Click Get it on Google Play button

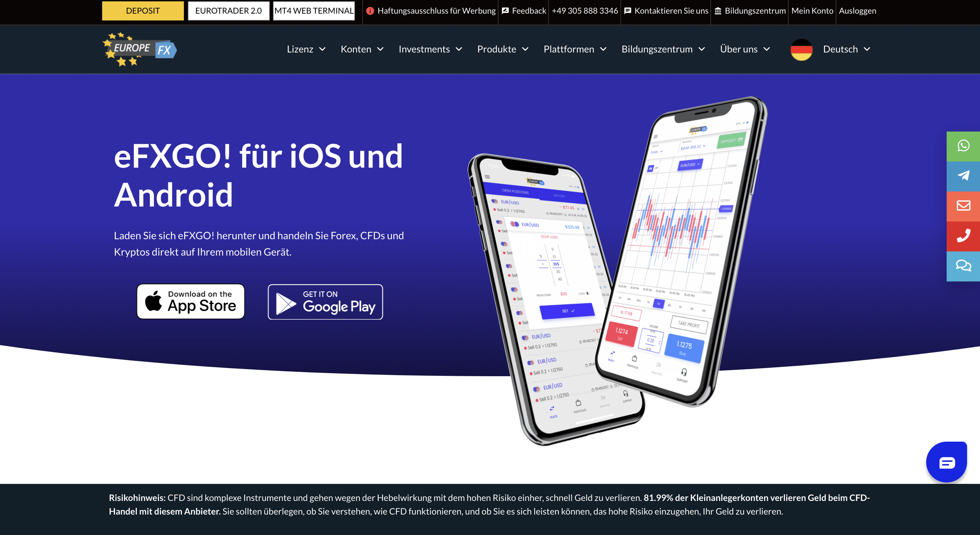[324, 301]
